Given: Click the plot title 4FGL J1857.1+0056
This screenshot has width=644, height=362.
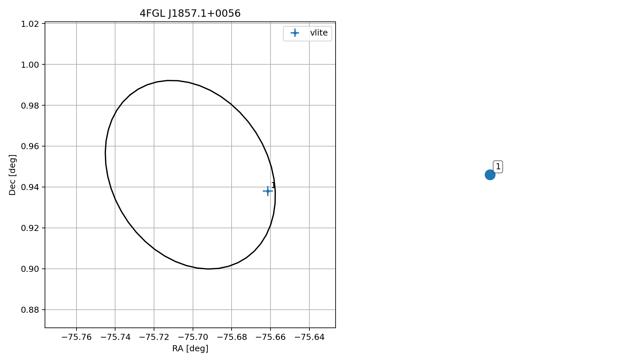Looking at the screenshot, I should point(190,13).
